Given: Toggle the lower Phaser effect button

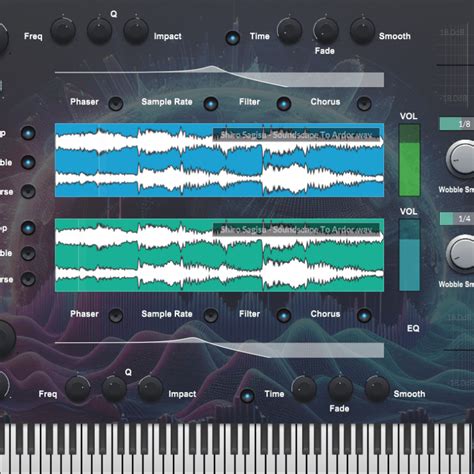Looking at the screenshot, I should (x=116, y=315).
